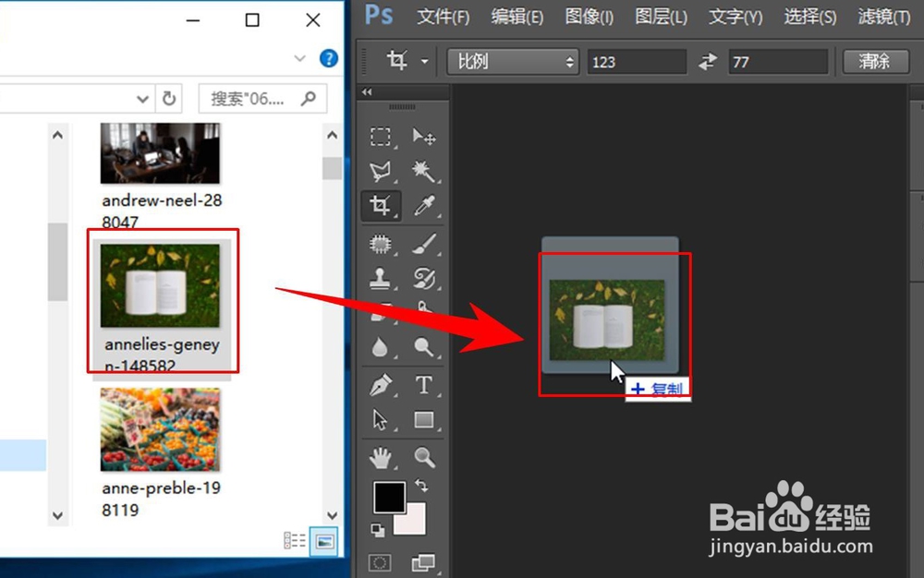Select the Horizontal Type tool

(424, 386)
